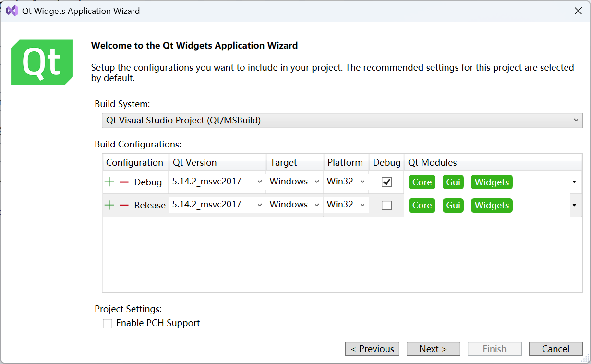Check the Debug checkbox in Release row

(386, 205)
